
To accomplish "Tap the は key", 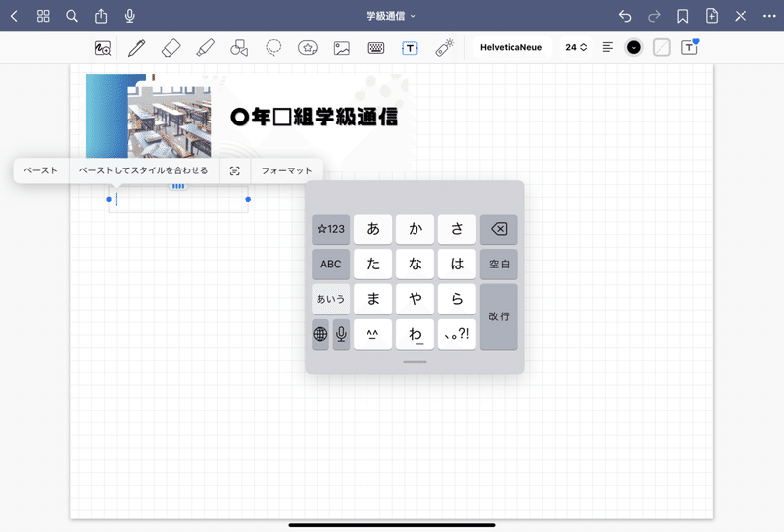I will pyautogui.click(x=457, y=264).
